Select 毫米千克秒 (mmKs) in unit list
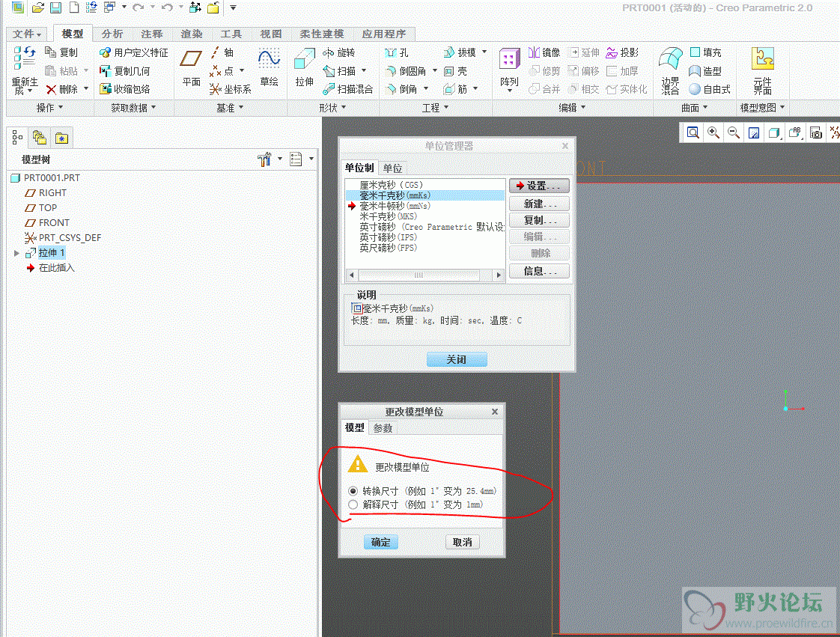Screen dimensions: 840x637 tap(424, 195)
